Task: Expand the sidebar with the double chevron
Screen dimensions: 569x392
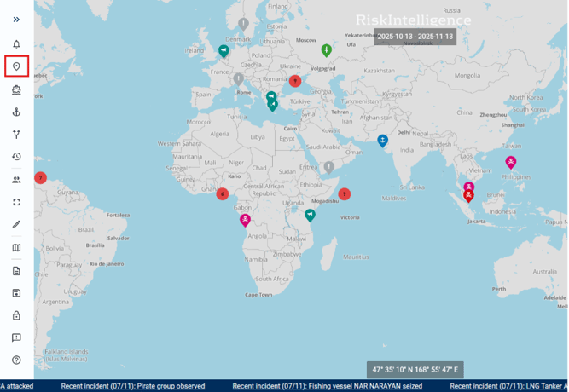Action: coord(16,20)
